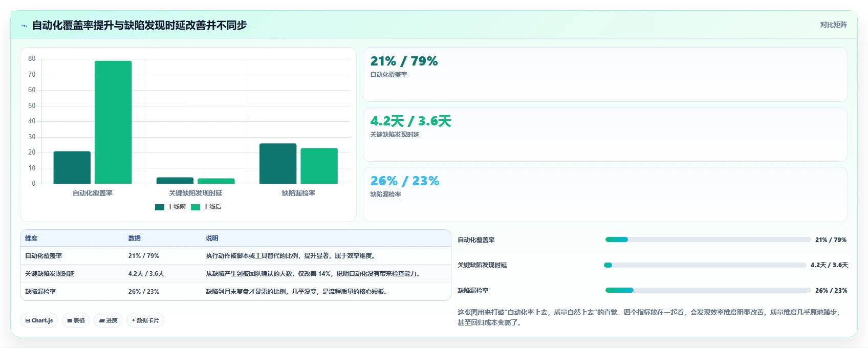This screenshot has height=348, width=868.
Task: Click the 缺陷漏检率 label beside progress bar
Action: click(473, 291)
